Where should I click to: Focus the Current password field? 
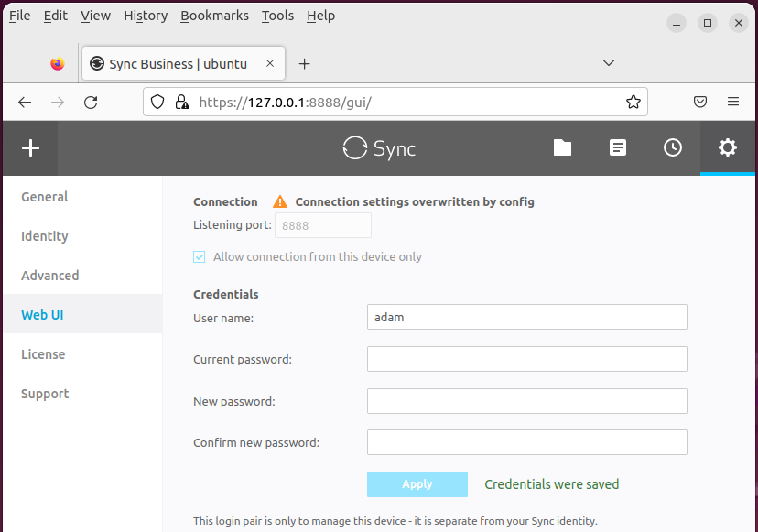click(x=527, y=359)
